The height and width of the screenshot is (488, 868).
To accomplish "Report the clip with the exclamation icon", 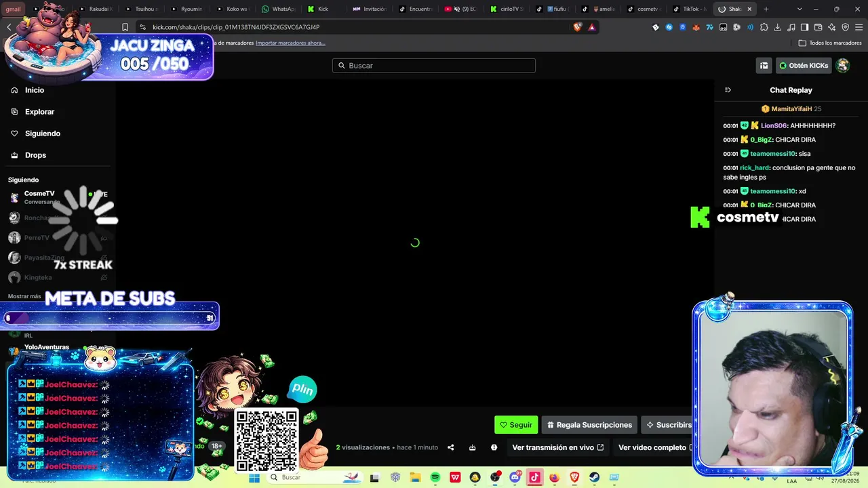I will 494,447.
